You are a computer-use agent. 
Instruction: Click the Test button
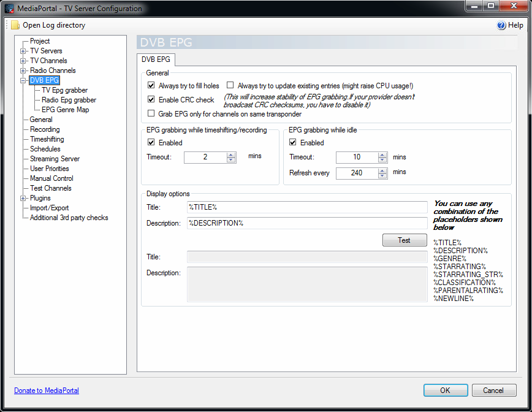(405, 240)
